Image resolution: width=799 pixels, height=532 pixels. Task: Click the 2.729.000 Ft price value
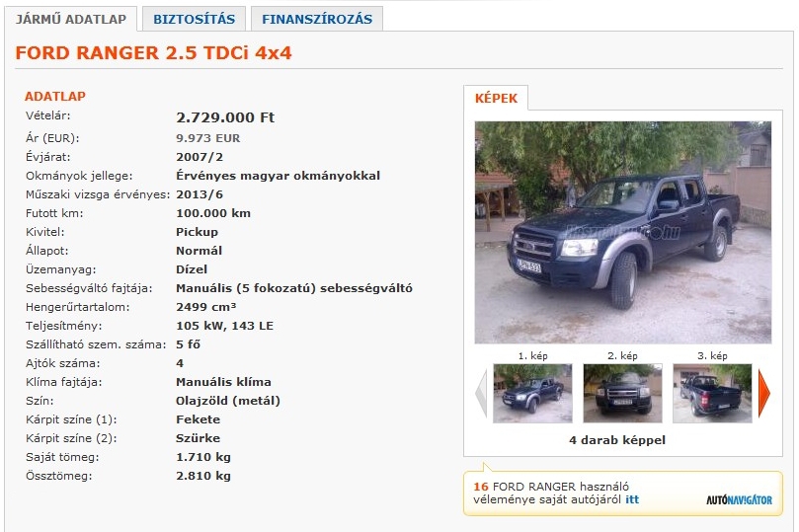(x=225, y=117)
